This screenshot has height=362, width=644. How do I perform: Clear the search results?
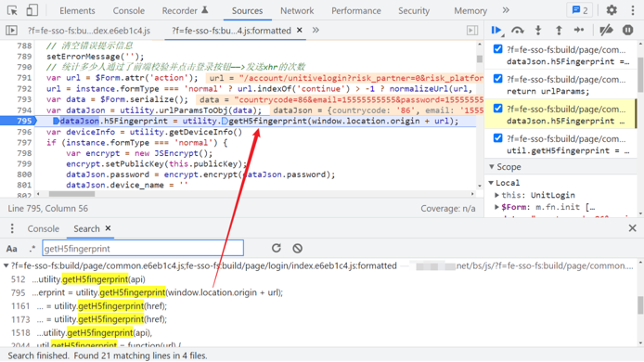(x=297, y=248)
